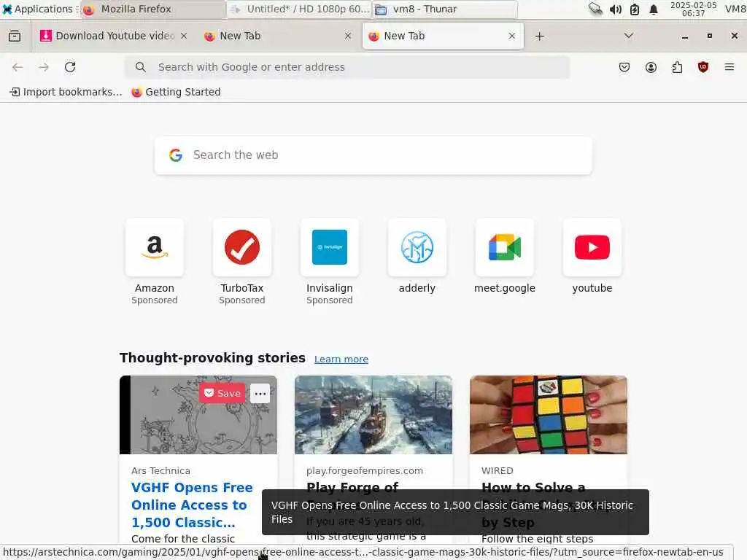Image resolution: width=747 pixels, height=560 pixels.
Task: Switch to vm8 - Thunar taskbar window
Action: (x=444, y=9)
